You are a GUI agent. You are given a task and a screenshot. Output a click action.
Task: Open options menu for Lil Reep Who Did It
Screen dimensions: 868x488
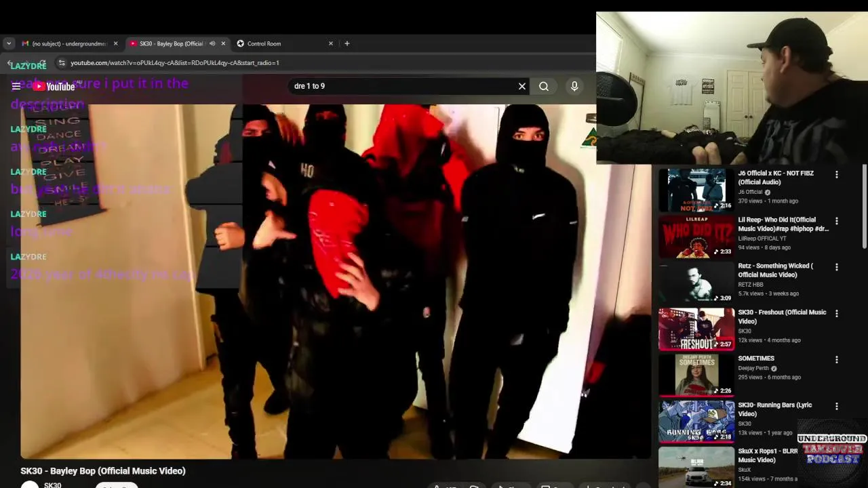836,221
